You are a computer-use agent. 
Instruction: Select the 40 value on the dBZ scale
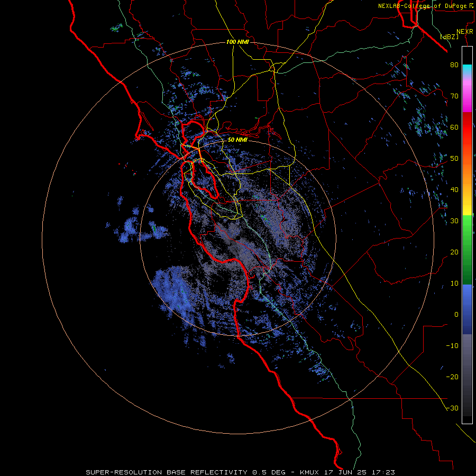(454, 190)
